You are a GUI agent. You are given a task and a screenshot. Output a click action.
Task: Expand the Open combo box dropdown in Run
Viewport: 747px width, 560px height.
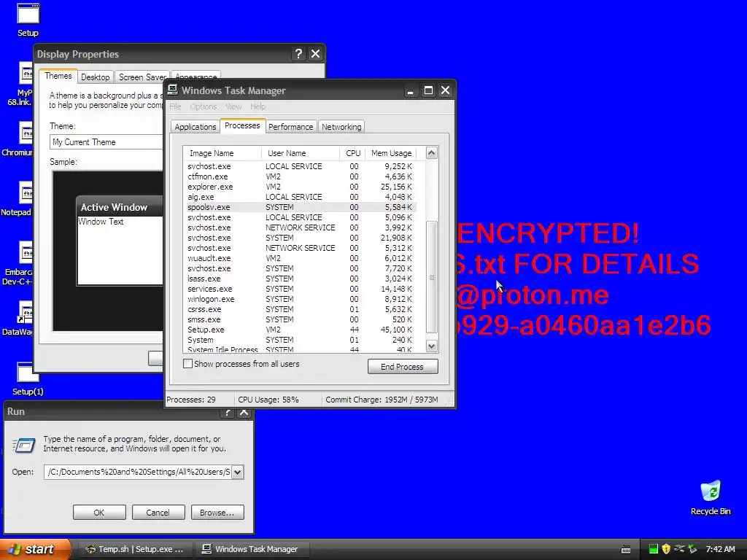237,472
